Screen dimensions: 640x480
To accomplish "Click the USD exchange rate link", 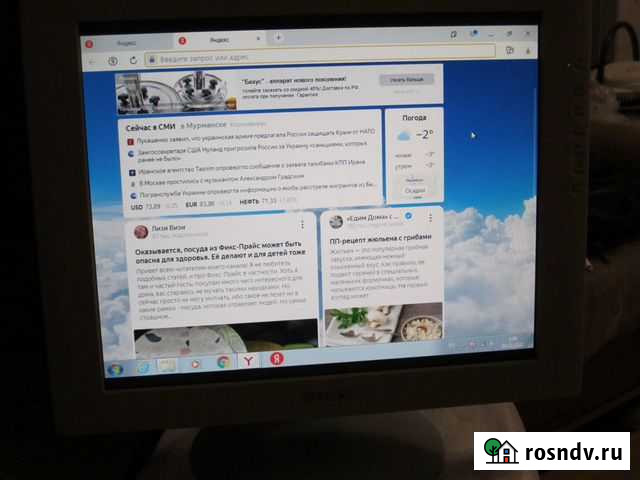I will (146, 203).
